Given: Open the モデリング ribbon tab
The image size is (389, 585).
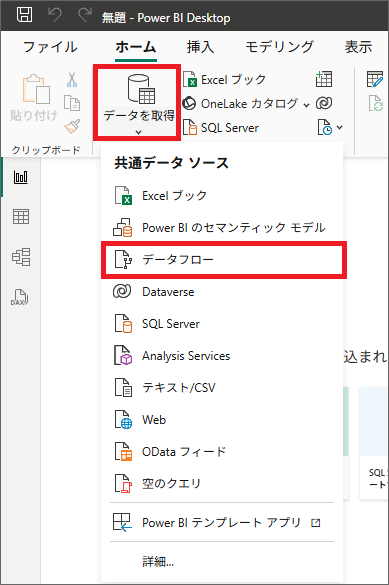Looking at the screenshot, I should tap(279, 47).
